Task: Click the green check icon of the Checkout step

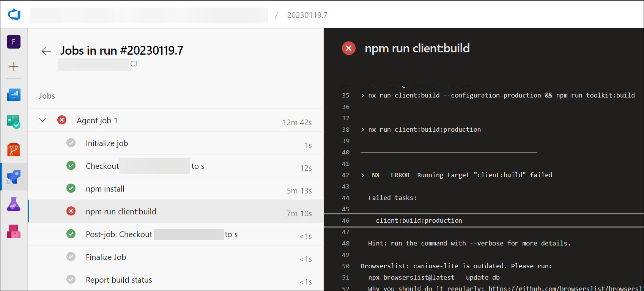Action: coord(71,165)
